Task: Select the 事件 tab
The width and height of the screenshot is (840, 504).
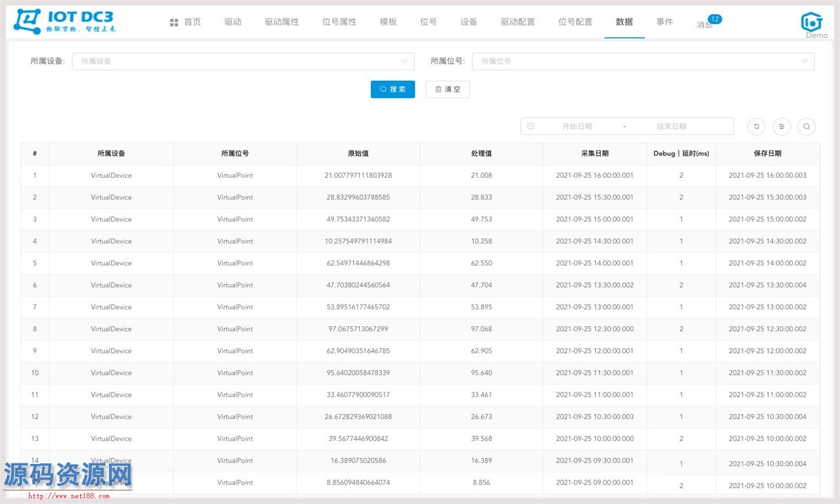Action: [664, 22]
